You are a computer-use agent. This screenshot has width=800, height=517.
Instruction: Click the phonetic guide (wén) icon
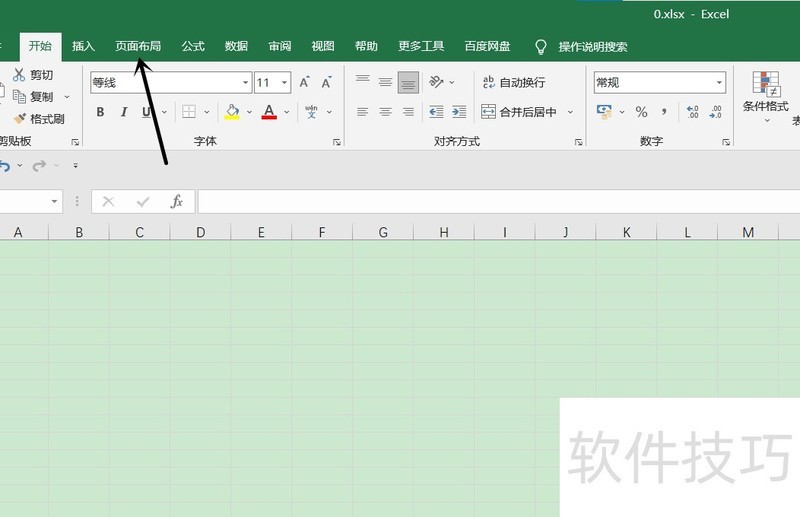[311, 112]
